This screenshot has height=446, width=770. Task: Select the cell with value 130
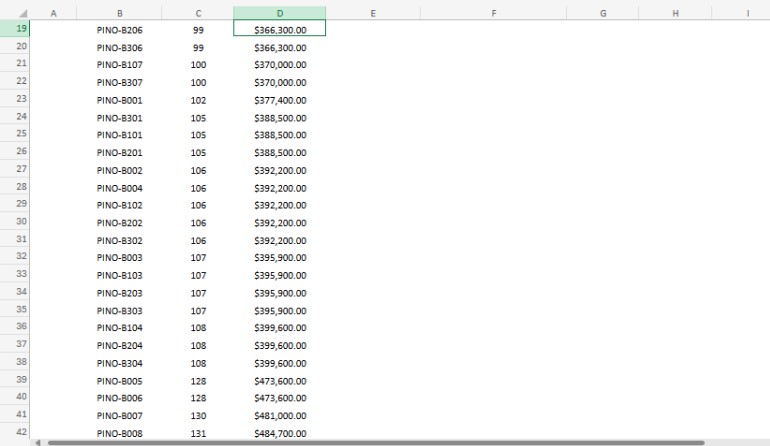[x=198, y=415]
